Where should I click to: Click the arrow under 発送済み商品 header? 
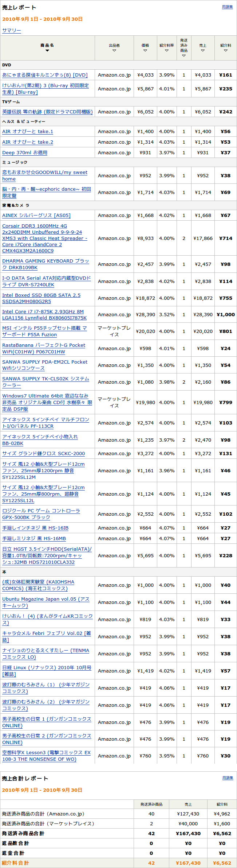click(x=184, y=55)
